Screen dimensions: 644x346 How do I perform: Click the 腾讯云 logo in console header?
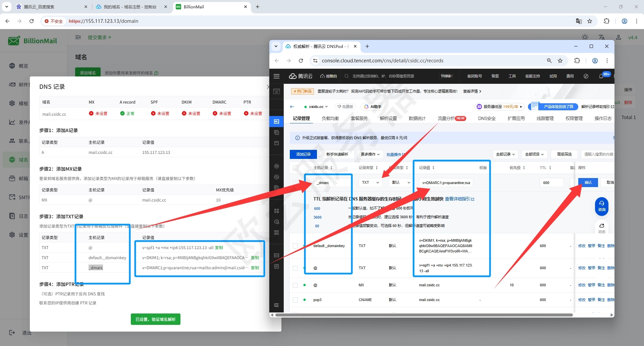pyautogui.click(x=301, y=76)
